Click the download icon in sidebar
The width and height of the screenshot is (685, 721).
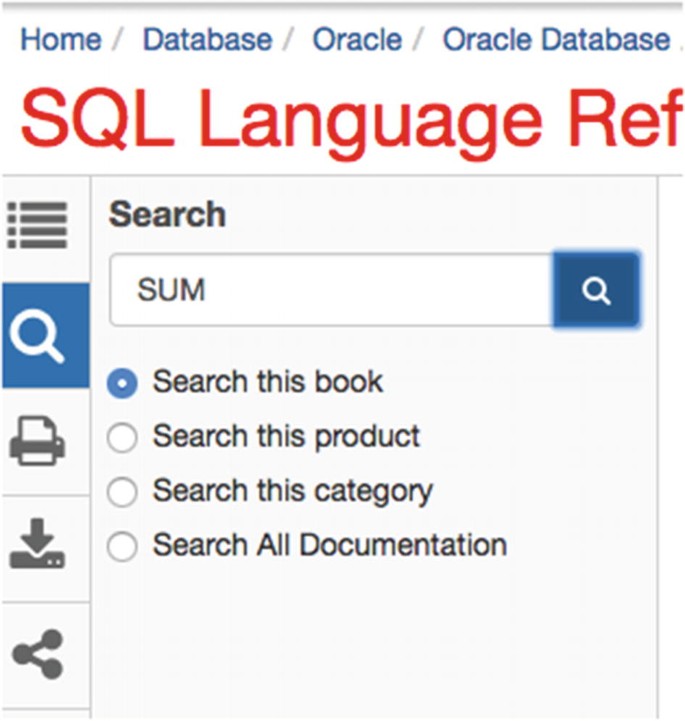point(38,547)
